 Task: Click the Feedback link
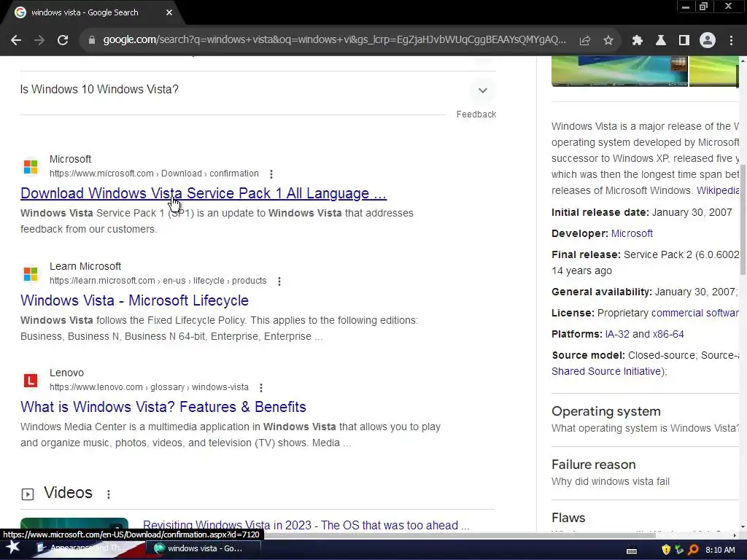(476, 114)
